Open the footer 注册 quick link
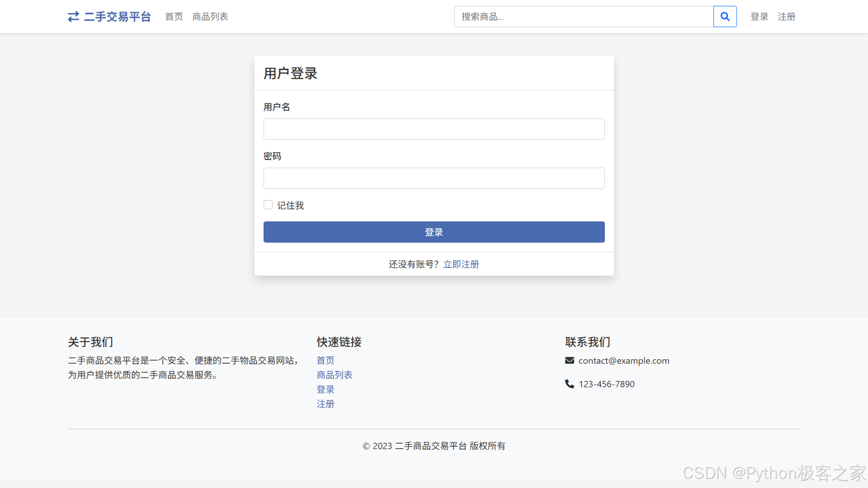Screen dimensions: 868x488 click(325, 404)
